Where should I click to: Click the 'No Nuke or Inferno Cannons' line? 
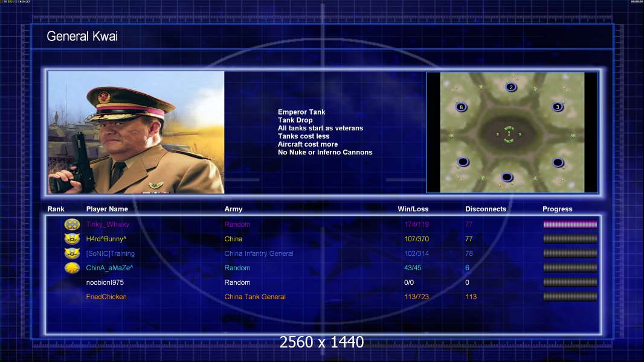325,152
